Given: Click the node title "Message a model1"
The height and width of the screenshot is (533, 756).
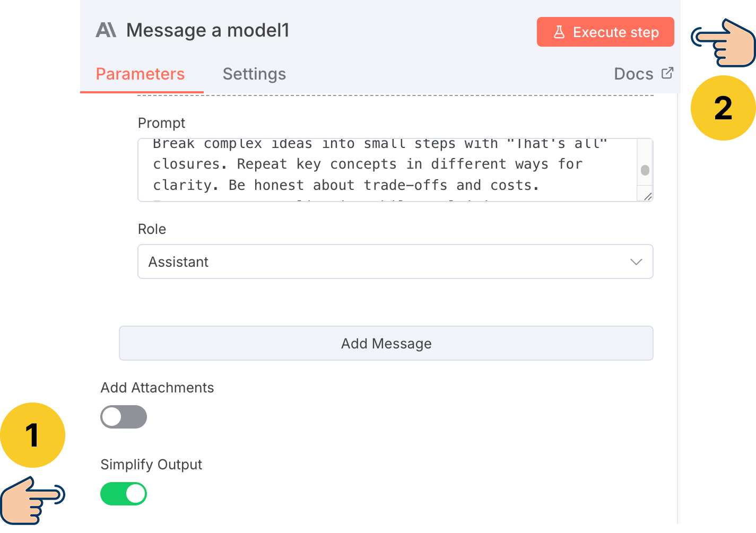Looking at the screenshot, I should pos(208,31).
